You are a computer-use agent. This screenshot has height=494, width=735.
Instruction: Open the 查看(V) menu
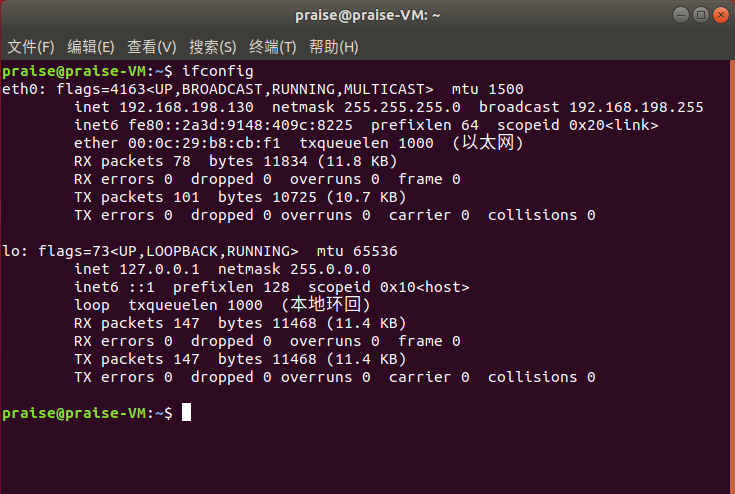coord(152,47)
